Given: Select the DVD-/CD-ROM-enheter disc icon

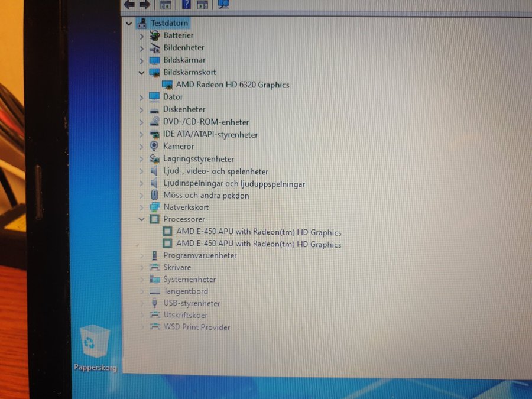Looking at the screenshot, I should pyautogui.click(x=155, y=121).
